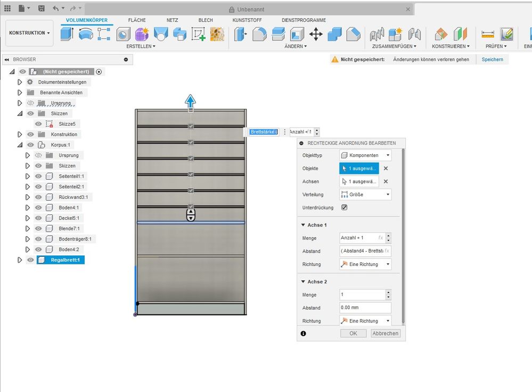Expand Benannte Ansichten folder
This screenshot has height=392, width=532.
20,93
